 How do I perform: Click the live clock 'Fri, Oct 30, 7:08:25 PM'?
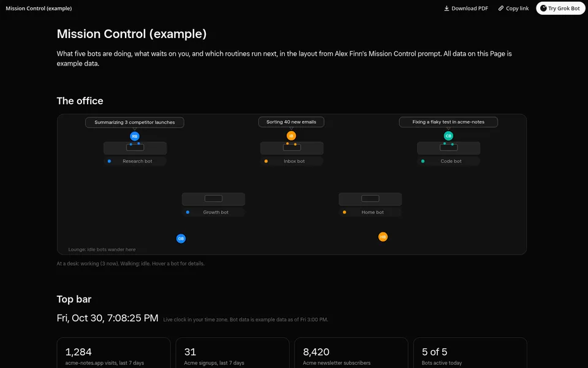point(107,318)
